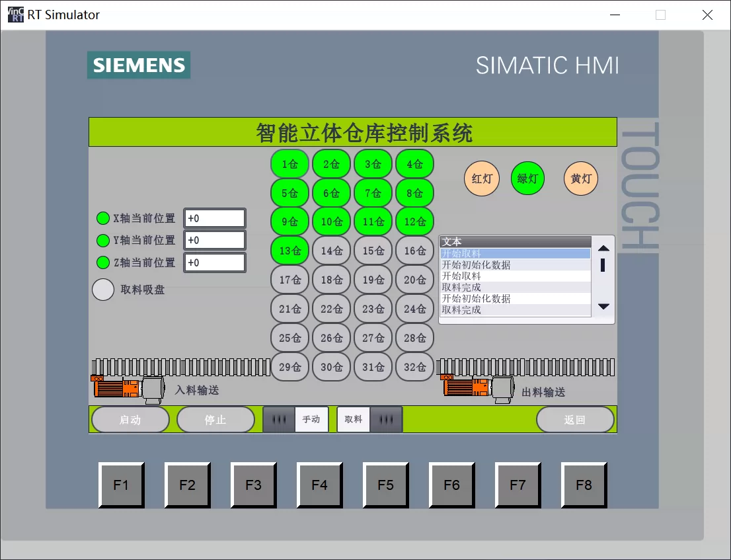731x560 pixels.
Task: Click the F5 function key
Action: pos(386,485)
